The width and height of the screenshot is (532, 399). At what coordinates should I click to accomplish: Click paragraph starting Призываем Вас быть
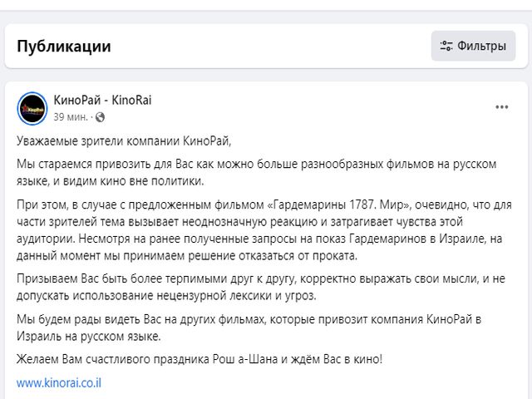point(261,287)
